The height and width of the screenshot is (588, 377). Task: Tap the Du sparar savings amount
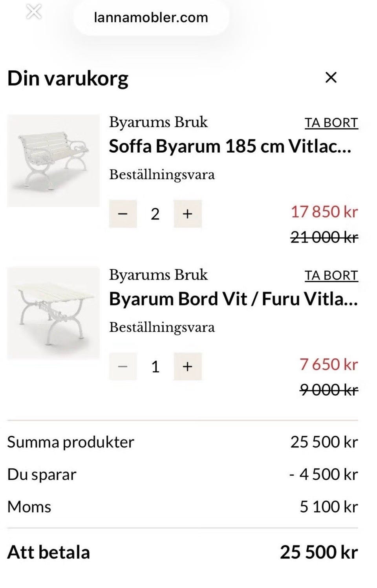coord(324,475)
